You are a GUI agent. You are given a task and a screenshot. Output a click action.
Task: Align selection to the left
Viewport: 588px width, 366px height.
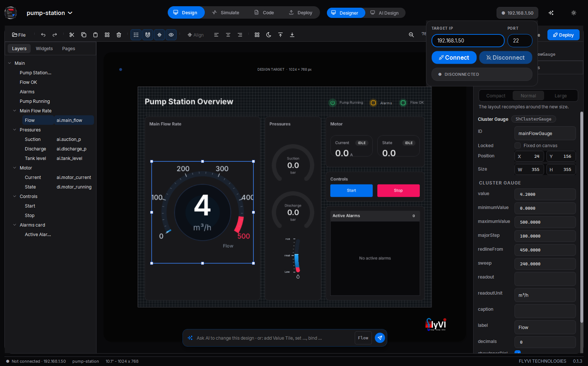pos(216,35)
